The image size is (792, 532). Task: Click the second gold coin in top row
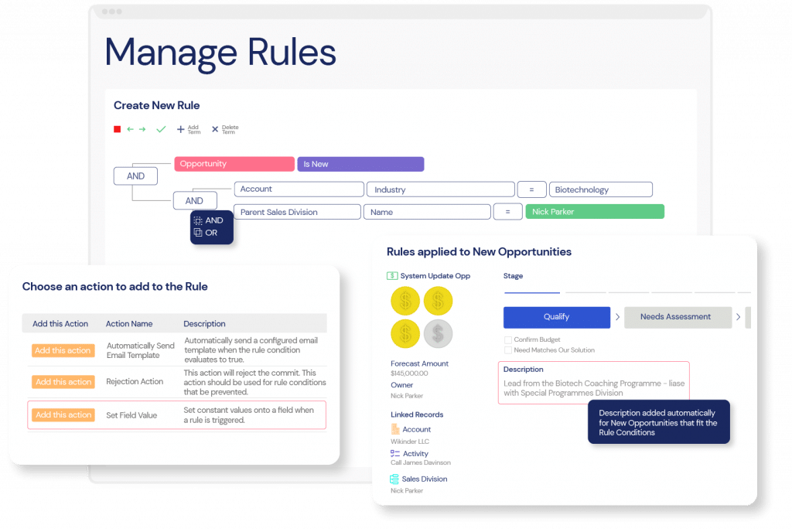coord(438,301)
